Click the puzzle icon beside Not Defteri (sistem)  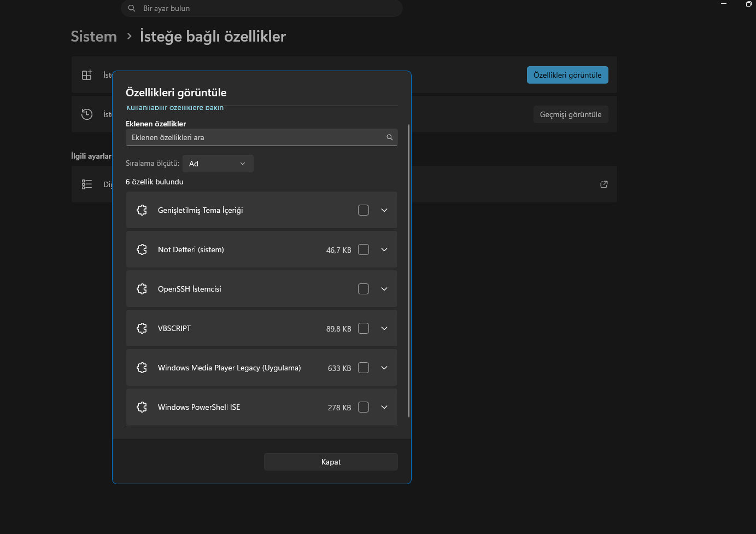(142, 249)
